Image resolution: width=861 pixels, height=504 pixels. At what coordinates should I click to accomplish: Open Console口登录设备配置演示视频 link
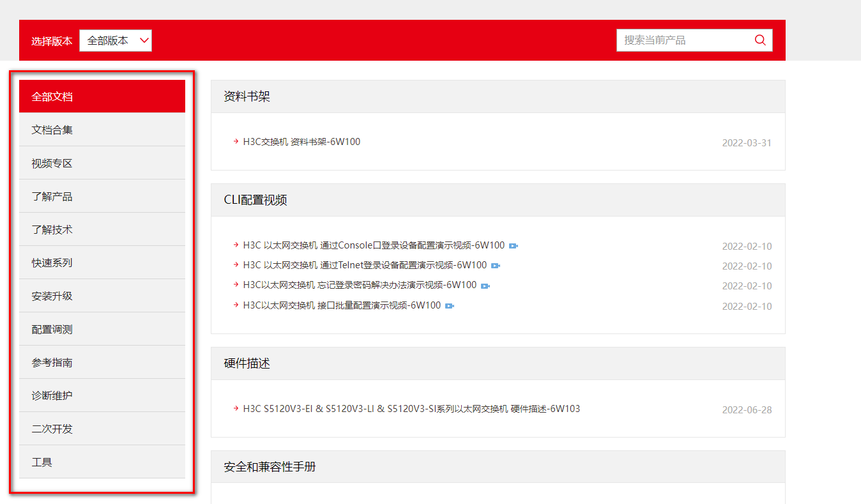tap(374, 245)
